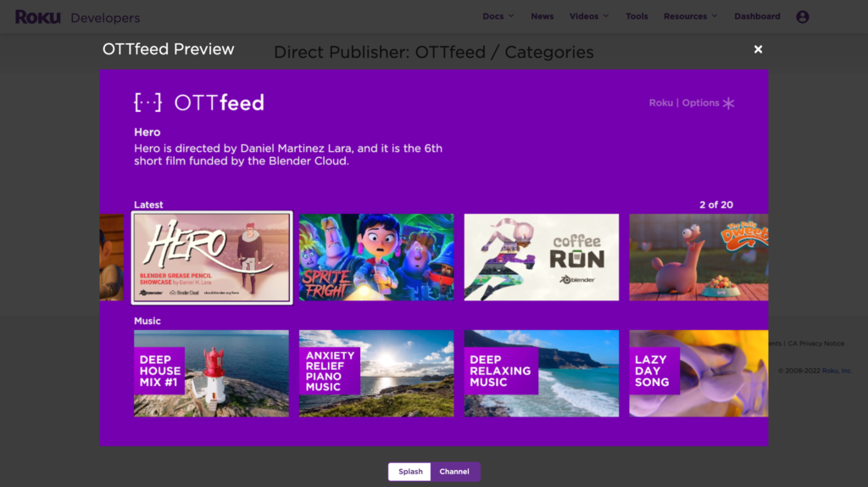Expand the Videos dropdown menu

coord(589,16)
